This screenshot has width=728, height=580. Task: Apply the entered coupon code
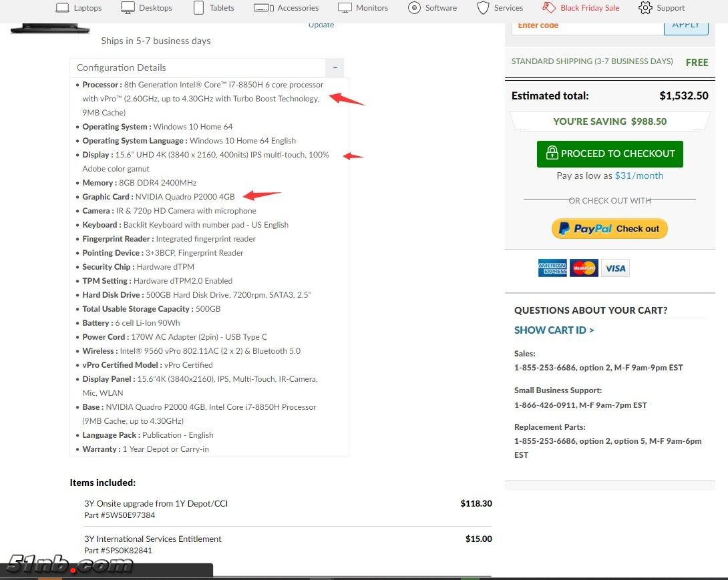(x=686, y=27)
